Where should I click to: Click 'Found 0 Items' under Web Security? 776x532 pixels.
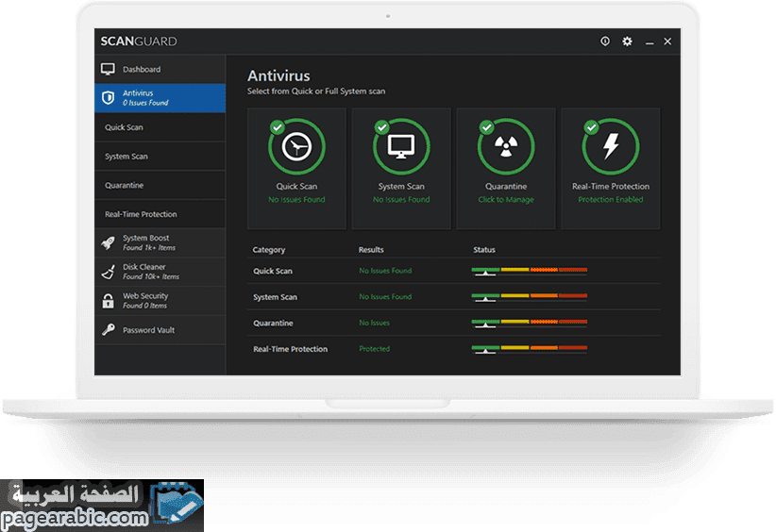[144, 306]
